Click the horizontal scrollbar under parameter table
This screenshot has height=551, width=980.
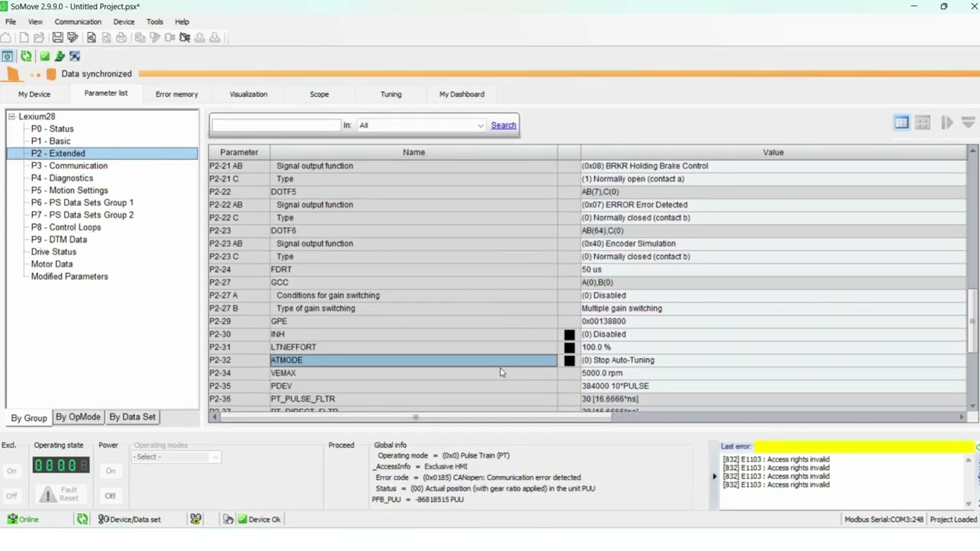[x=586, y=417]
